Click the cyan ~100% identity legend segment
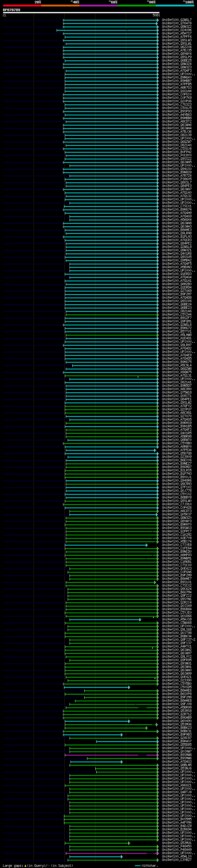The image size is (197, 868). pos(175,6)
